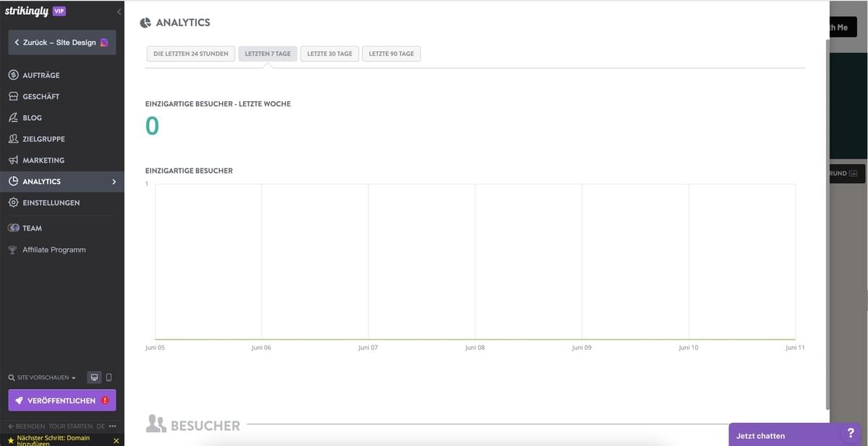Viewport: 868px width, 446px height.
Task: Select Die Letzten 24 Stunden tab
Action: pyautogui.click(x=191, y=53)
